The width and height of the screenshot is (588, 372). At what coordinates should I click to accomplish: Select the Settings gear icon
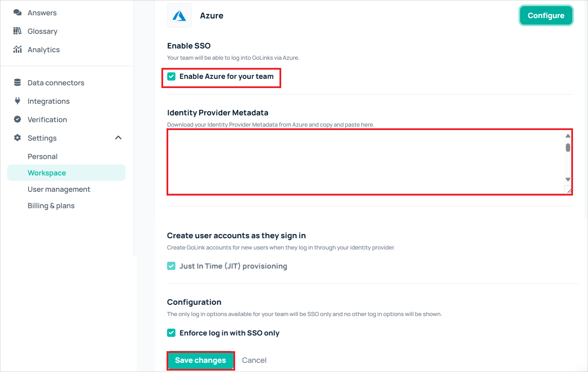click(x=17, y=138)
